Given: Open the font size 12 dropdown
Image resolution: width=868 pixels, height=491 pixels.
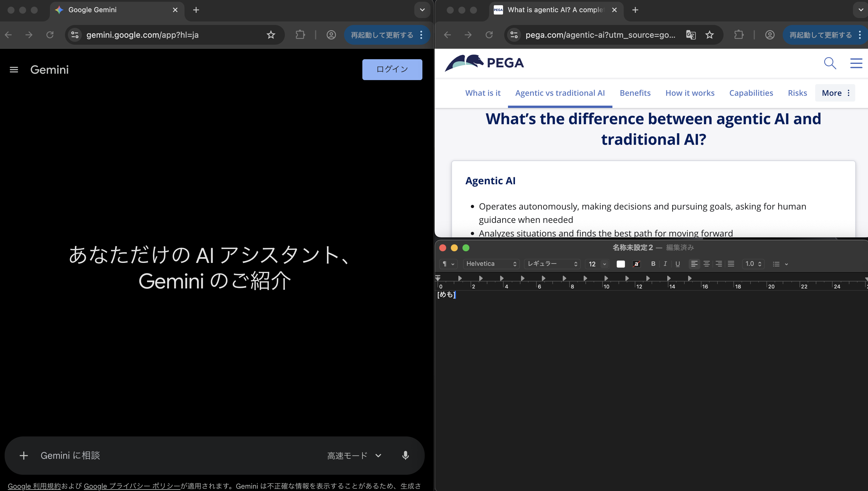Looking at the screenshot, I should tap(597, 264).
